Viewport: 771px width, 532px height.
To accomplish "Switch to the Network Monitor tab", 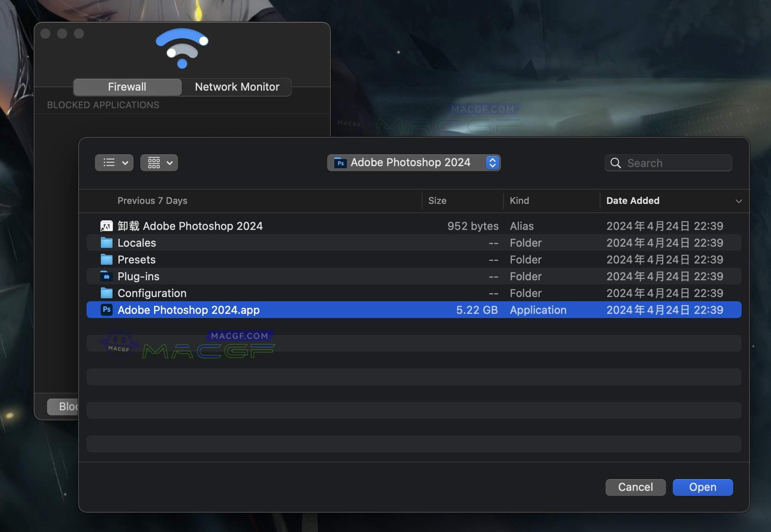I will point(237,87).
